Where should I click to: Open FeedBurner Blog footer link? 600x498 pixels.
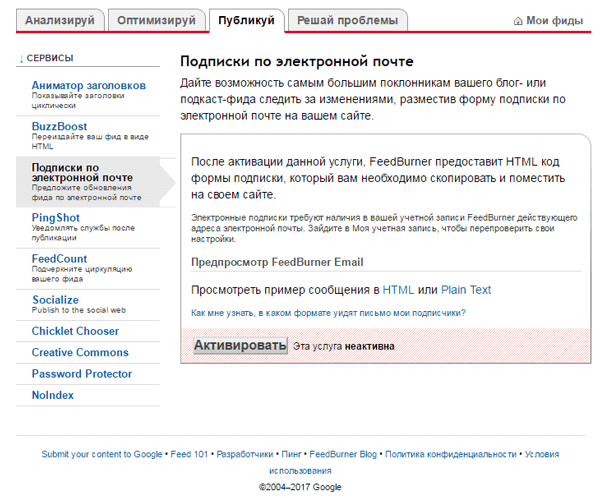(x=343, y=454)
